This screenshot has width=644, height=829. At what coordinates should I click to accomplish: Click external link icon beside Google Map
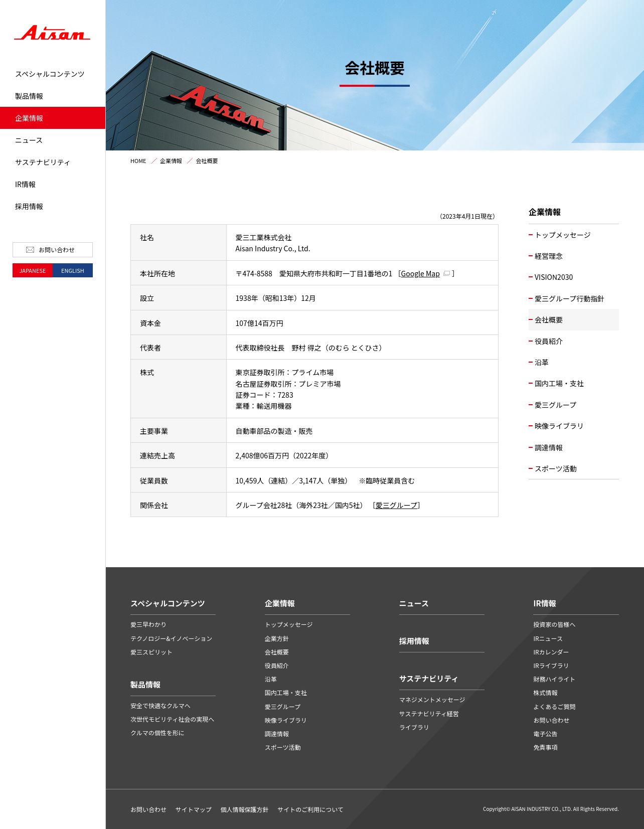(446, 274)
